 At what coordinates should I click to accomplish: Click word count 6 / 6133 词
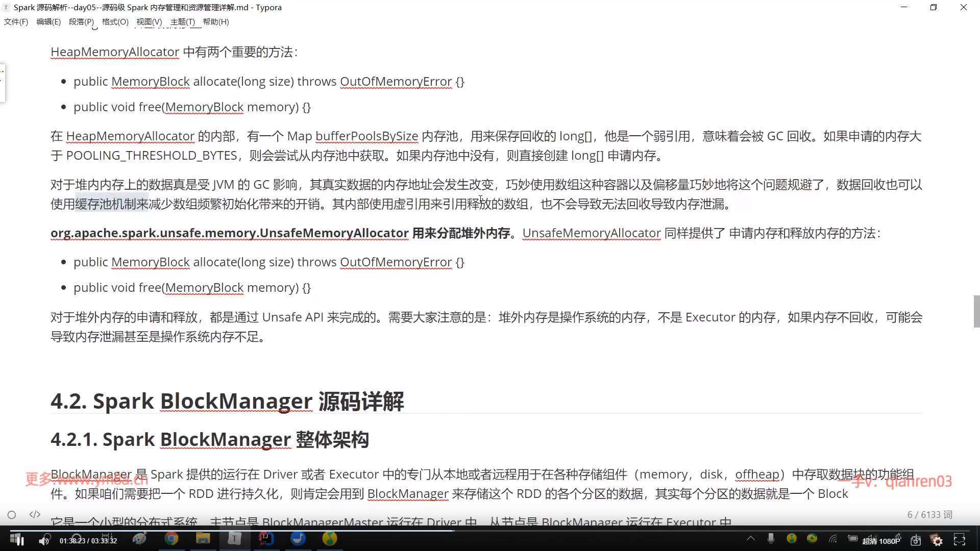[929, 515]
